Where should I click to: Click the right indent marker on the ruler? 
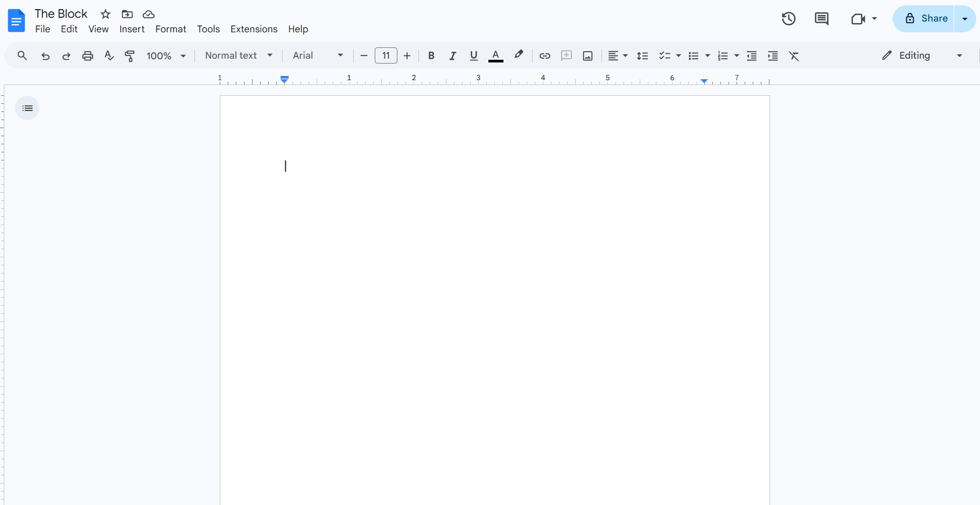click(704, 81)
